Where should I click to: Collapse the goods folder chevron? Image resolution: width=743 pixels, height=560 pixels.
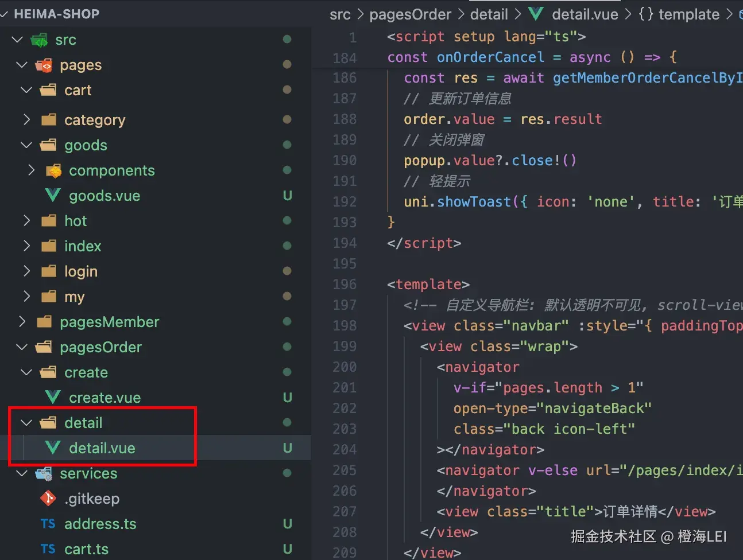[26, 145]
